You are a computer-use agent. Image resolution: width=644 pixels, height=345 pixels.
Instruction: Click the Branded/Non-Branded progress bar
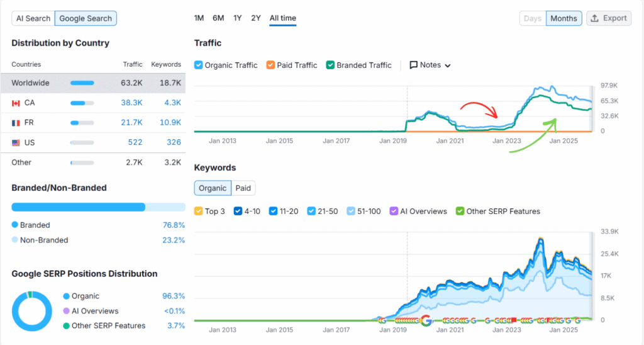tap(98, 207)
